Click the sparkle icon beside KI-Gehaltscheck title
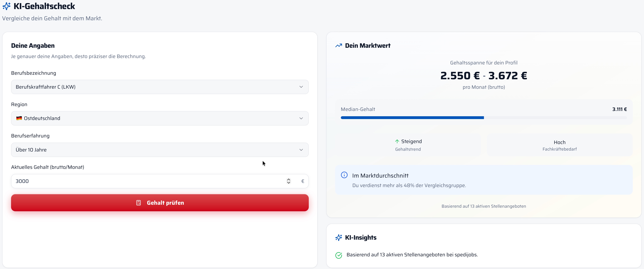Viewport: 644px width, 269px height. (7, 6)
